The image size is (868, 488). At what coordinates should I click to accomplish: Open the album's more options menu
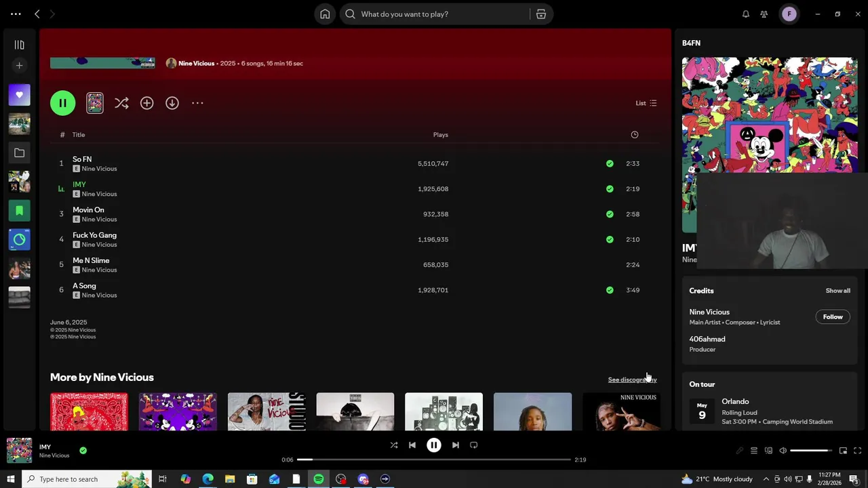tap(197, 103)
